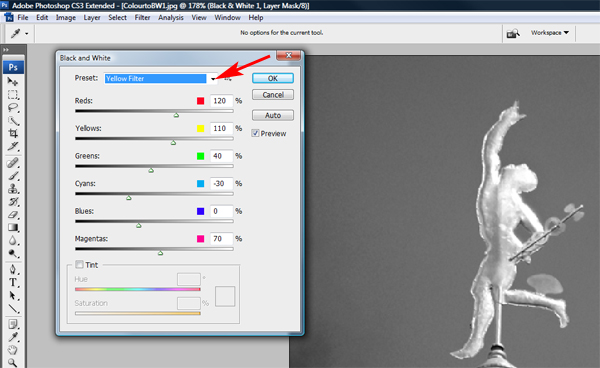Open the Image menu
The image size is (600, 368).
65,18
